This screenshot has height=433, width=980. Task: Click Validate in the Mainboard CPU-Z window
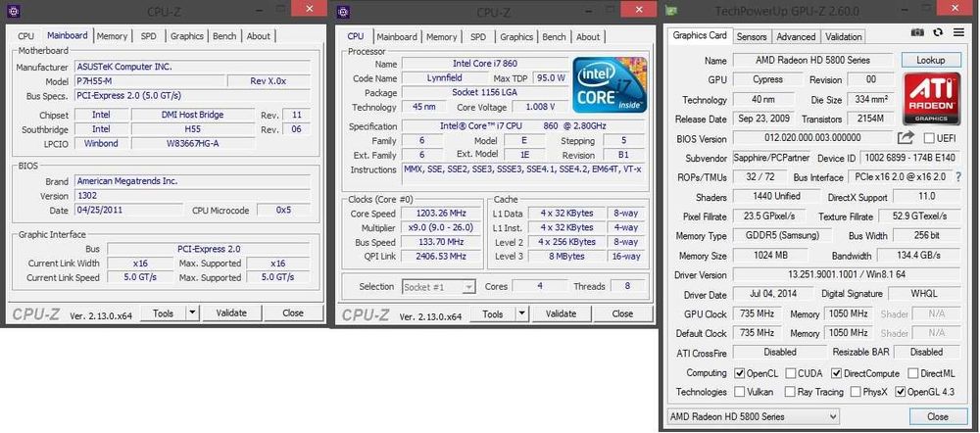(x=231, y=313)
